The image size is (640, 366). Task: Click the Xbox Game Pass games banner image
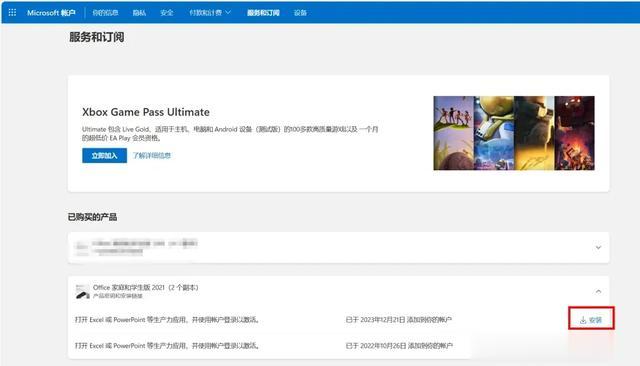514,133
